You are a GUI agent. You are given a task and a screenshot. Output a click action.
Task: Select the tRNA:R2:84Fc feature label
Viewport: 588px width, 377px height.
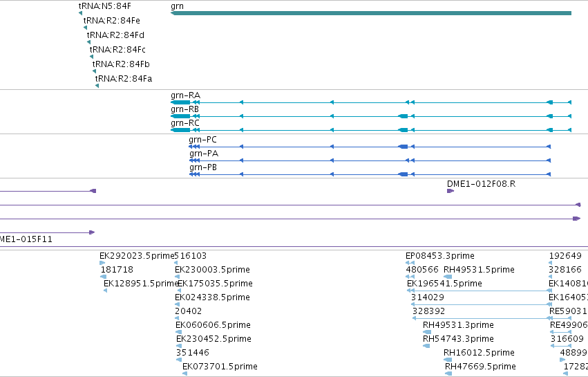click(117, 50)
